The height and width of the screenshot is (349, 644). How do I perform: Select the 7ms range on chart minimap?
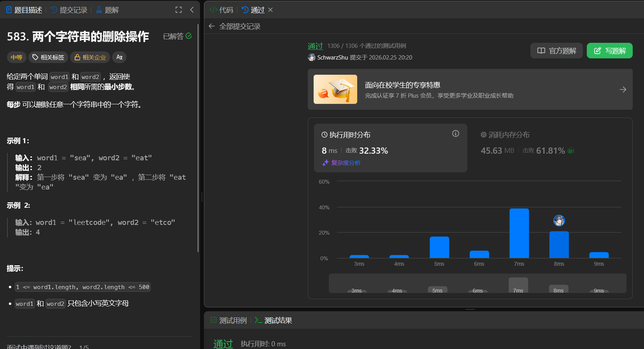(x=518, y=285)
